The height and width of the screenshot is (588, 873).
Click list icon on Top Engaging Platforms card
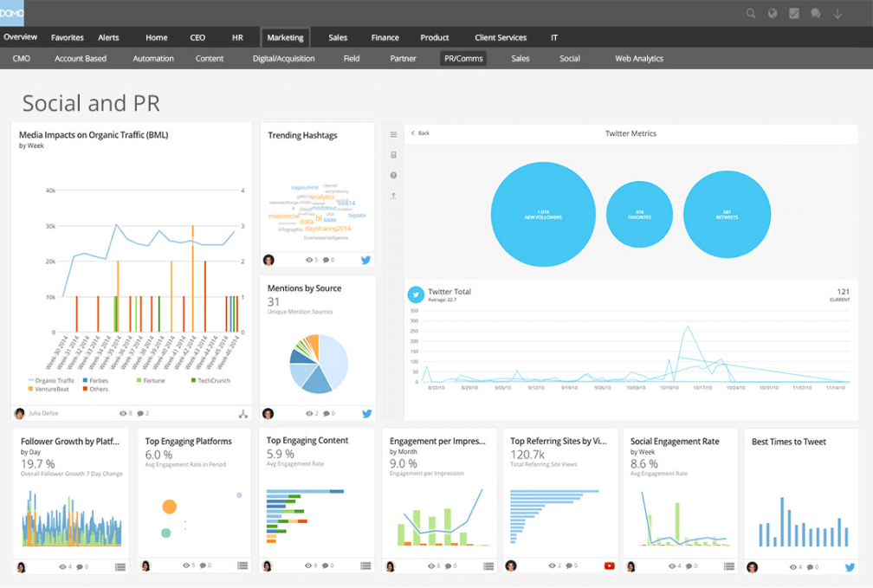tap(242, 565)
